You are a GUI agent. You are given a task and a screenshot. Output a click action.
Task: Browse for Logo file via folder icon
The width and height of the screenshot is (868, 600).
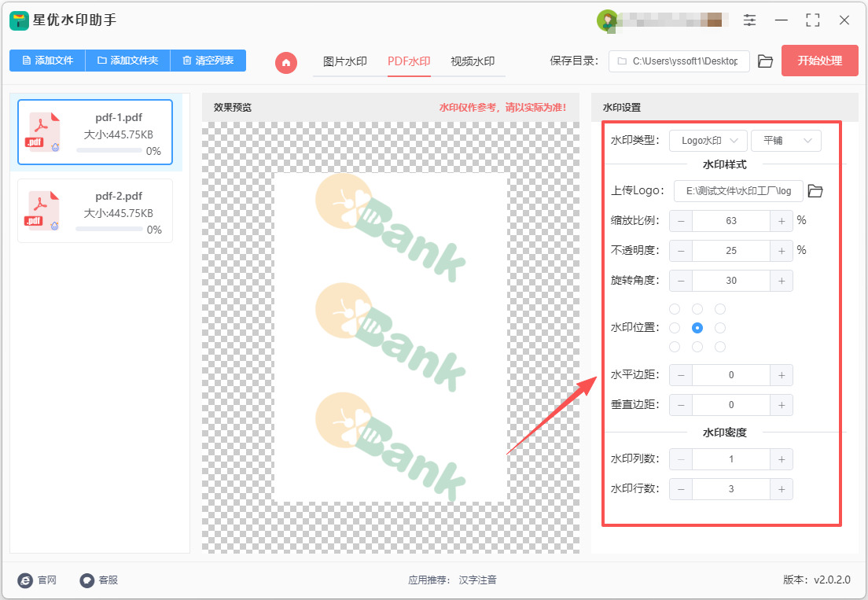(815, 191)
